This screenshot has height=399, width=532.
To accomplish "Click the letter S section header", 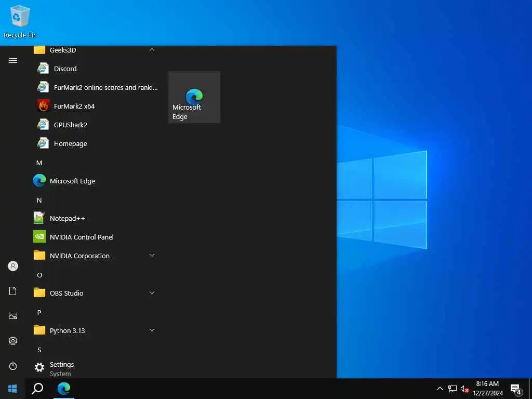I will pos(39,350).
